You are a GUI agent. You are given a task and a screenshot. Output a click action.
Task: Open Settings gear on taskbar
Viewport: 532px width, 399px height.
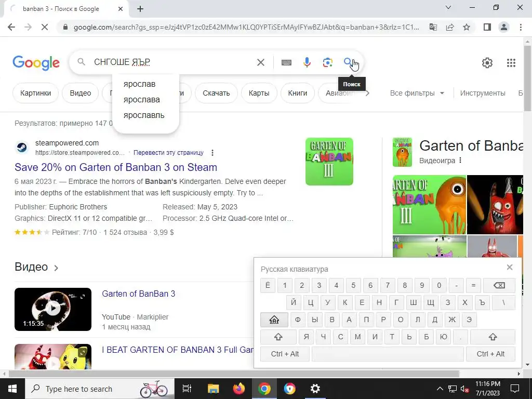(315, 389)
